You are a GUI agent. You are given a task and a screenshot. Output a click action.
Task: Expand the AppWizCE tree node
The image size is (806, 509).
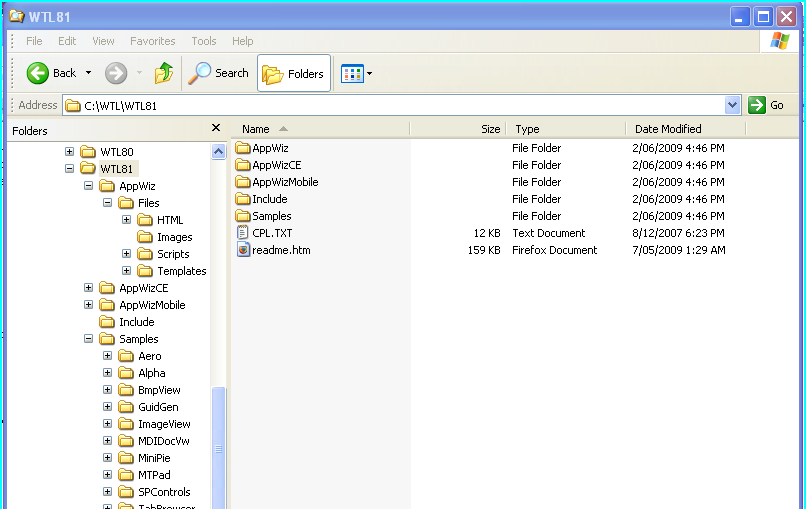click(88, 287)
